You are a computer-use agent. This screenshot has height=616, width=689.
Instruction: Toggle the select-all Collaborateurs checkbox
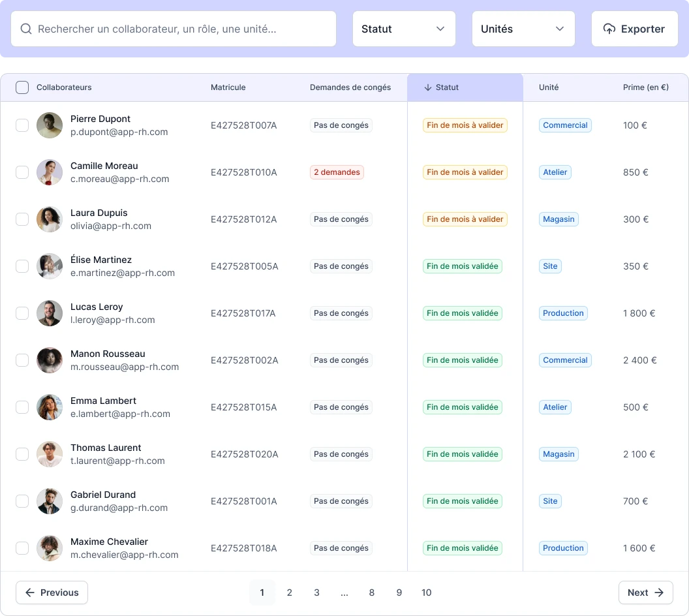point(22,87)
